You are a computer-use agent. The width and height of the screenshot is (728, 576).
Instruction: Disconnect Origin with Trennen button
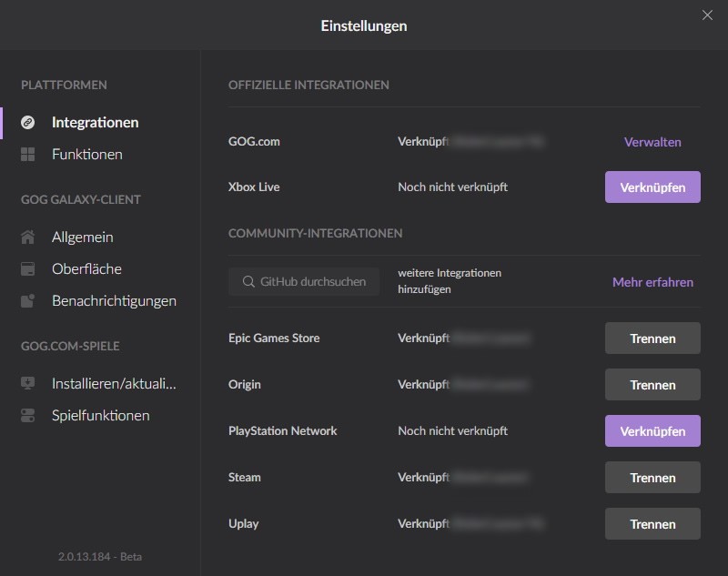pyautogui.click(x=652, y=385)
